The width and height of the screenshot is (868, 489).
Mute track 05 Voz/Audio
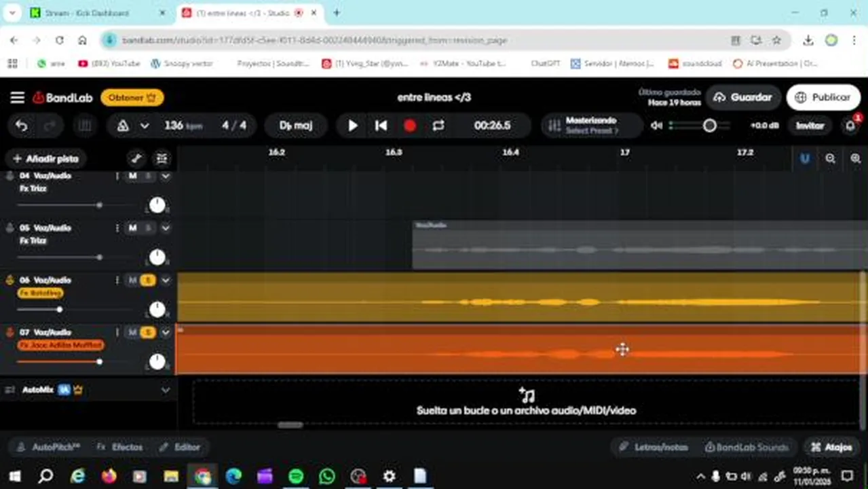(x=133, y=228)
